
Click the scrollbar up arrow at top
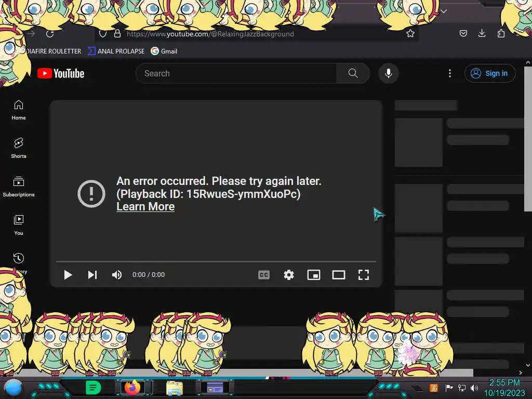[x=528, y=62]
